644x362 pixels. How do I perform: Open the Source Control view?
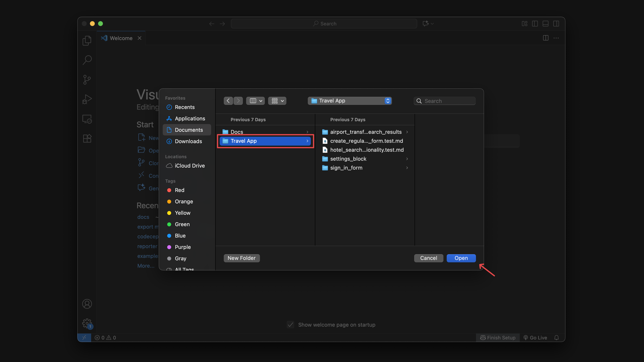coord(87,80)
